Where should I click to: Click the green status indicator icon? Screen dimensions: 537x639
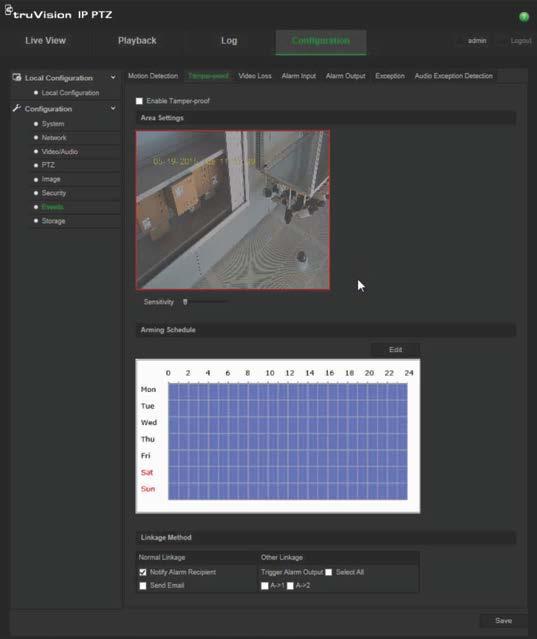point(524,17)
